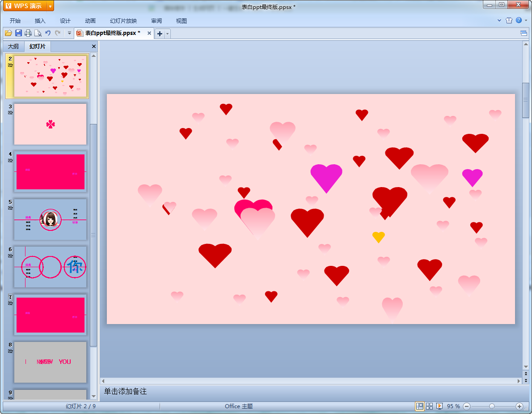Viewport: 532px width, 414px height.
Task: Select the 幻灯片 thumbnails tab
Action: click(37, 46)
